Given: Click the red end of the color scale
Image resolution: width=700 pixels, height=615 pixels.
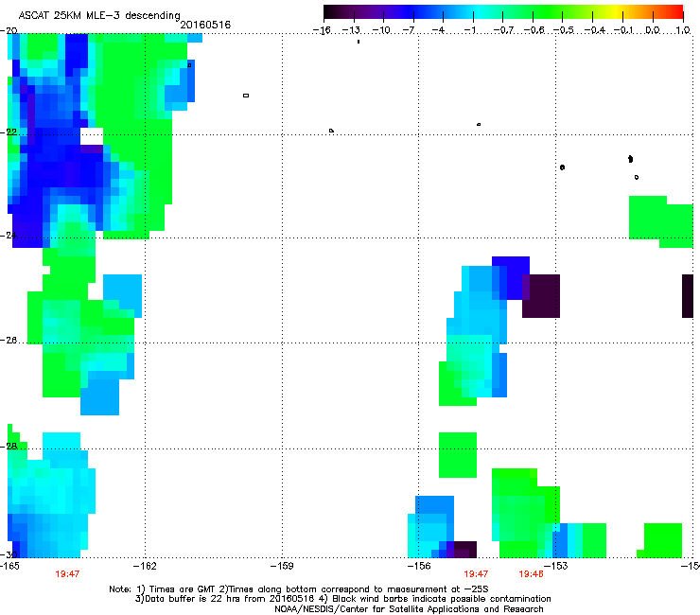Looking at the screenshot, I should point(676,11).
